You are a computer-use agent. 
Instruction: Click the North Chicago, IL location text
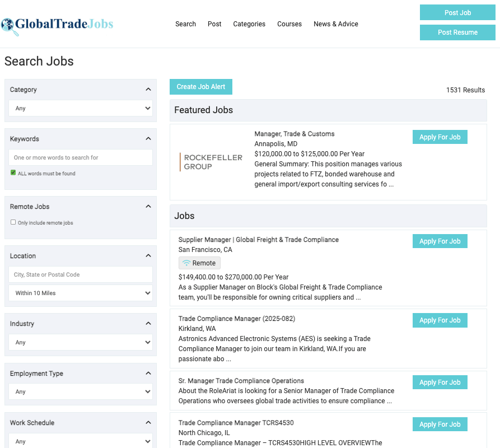point(204,433)
